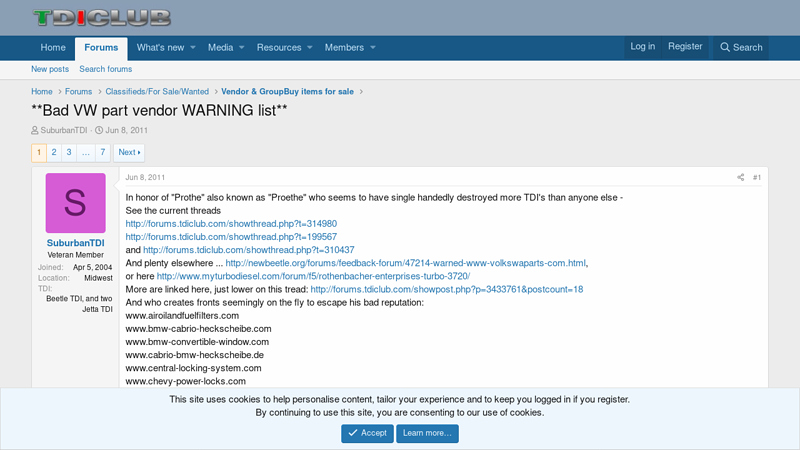Open SuburbanTDI username in post sidebar
Viewport: 800px width, 450px height.
click(76, 243)
